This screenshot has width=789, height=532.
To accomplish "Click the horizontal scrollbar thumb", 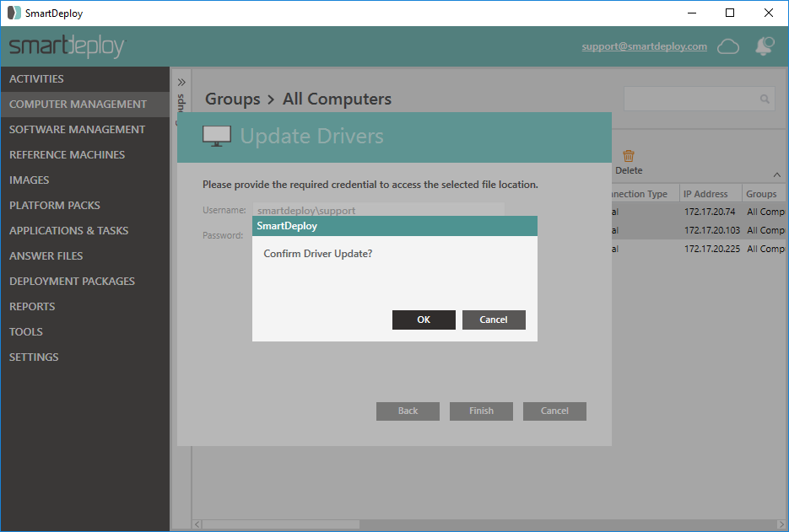I will (x=281, y=524).
